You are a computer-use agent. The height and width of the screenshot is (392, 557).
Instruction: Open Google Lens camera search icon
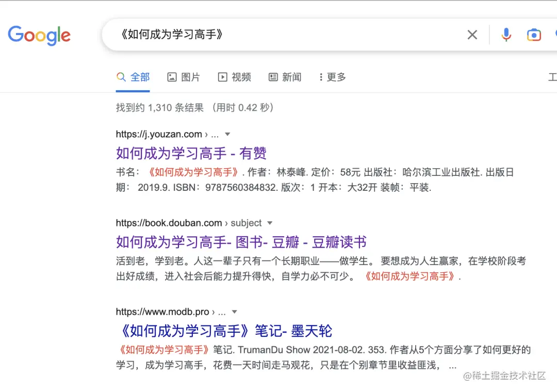(534, 35)
